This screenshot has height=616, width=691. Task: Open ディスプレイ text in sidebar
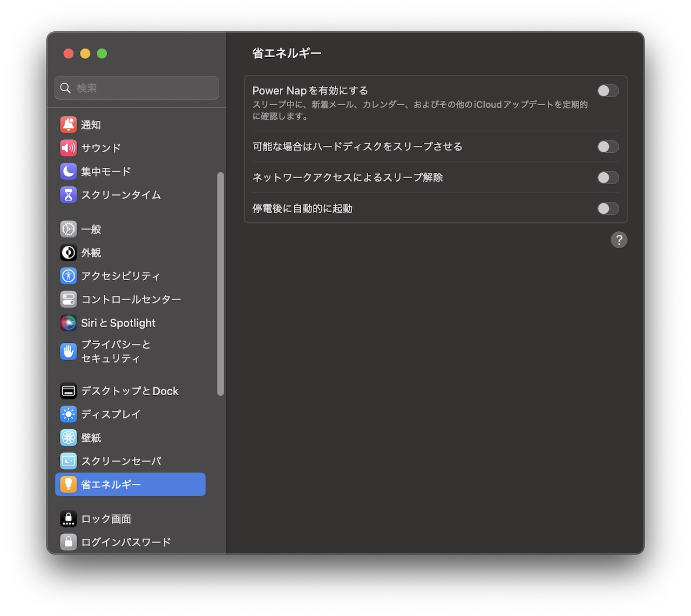point(111,414)
